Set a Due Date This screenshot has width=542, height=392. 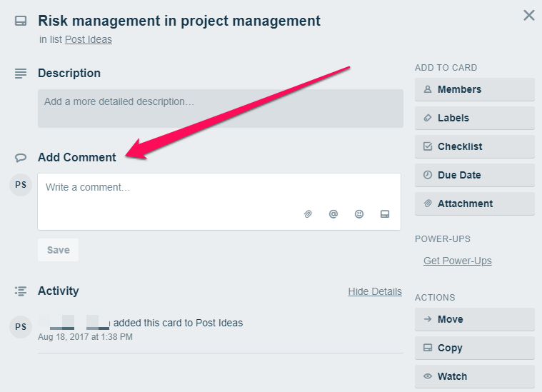point(474,175)
